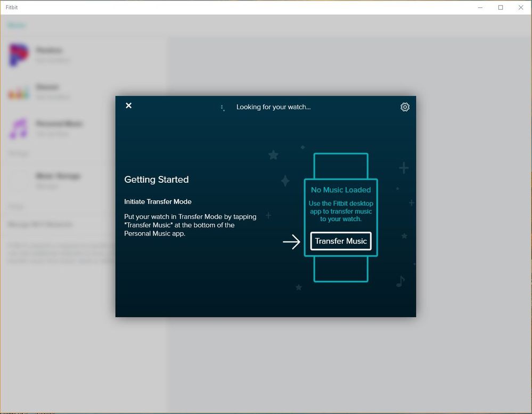Screen dimensions: 532x414
Task: Click the music note decoration in dialog corner
Action: (x=400, y=281)
